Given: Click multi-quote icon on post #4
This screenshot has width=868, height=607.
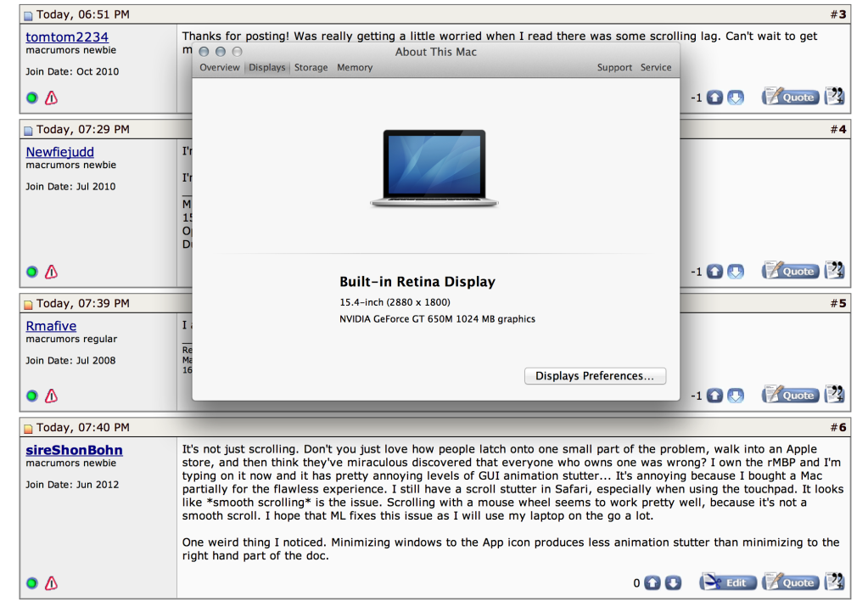Looking at the screenshot, I should coord(834,270).
